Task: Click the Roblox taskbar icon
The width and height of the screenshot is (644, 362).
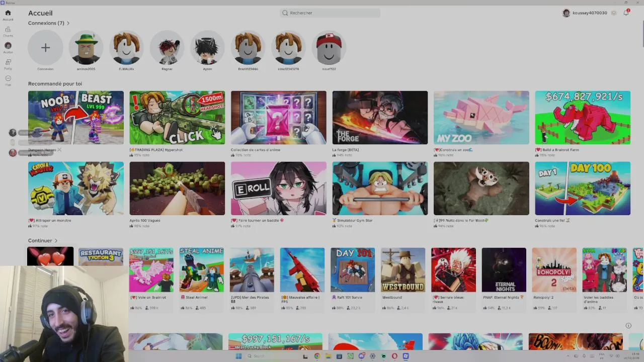Action: point(406,356)
